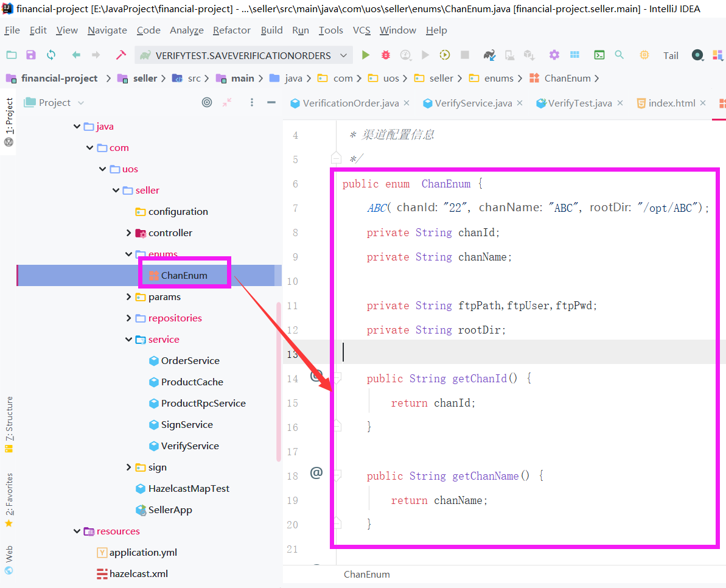Expand the controller folder
The width and height of the screenshot is (726, 588).
(128, 233)
